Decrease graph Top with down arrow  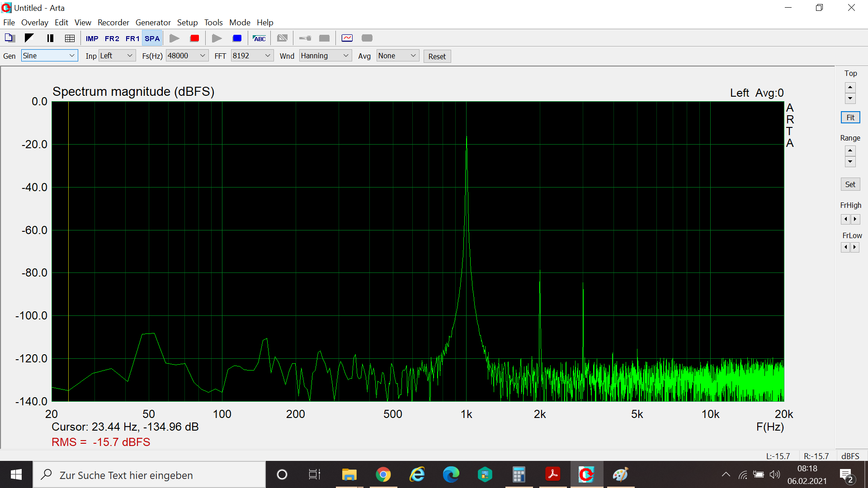coord(850,98)
